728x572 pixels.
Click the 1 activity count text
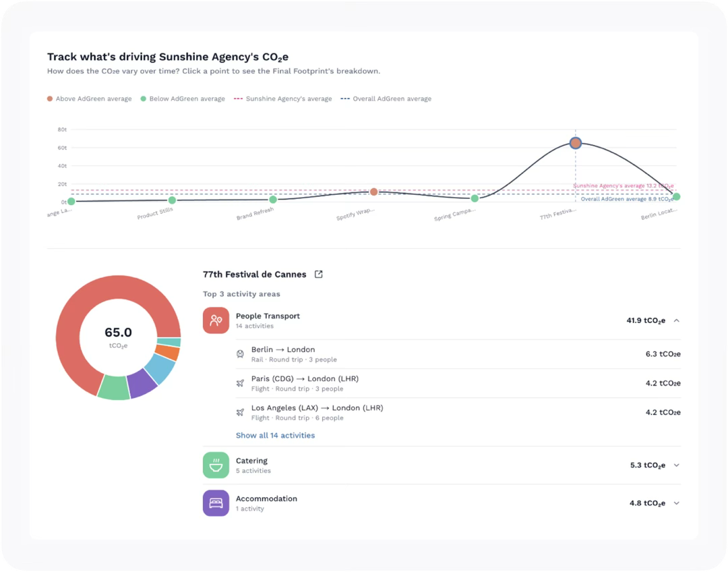250,509
